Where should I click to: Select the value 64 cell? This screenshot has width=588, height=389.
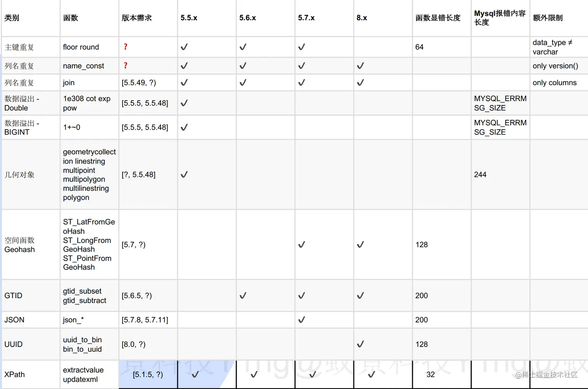[x=442, y=47]
